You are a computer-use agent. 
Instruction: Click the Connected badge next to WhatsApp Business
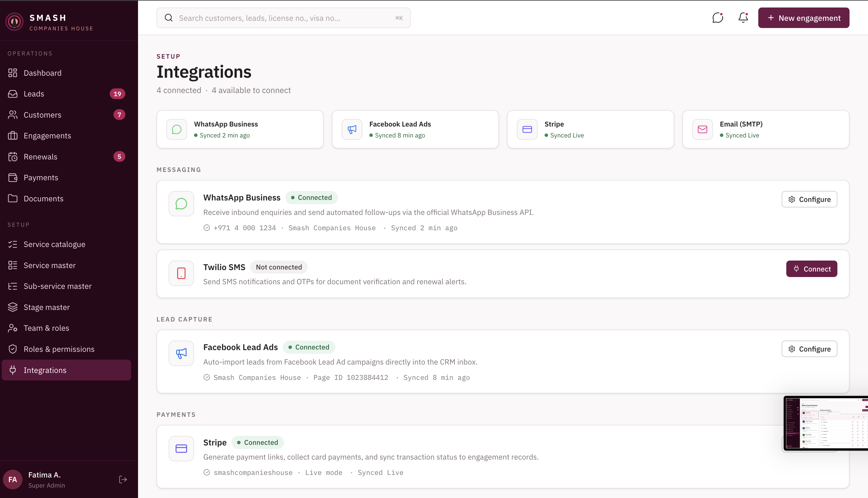point(311,198)
